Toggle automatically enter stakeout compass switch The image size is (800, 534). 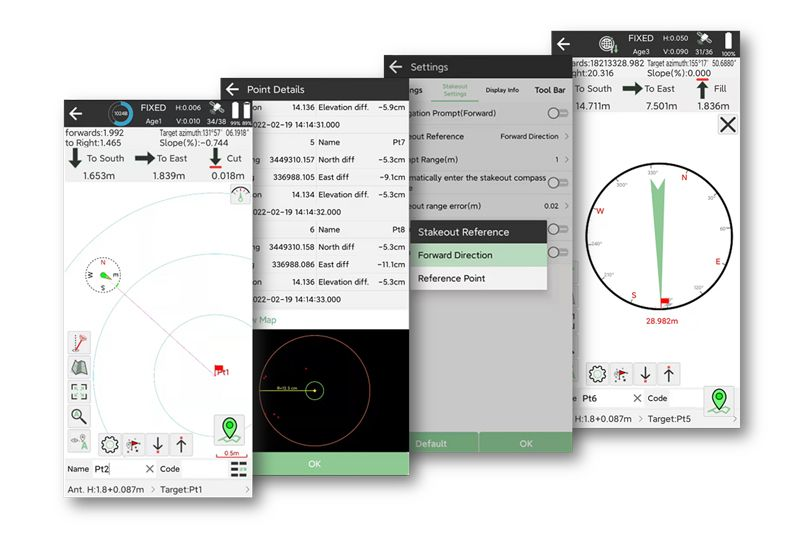pyautogui.click(x=558, y=182)
